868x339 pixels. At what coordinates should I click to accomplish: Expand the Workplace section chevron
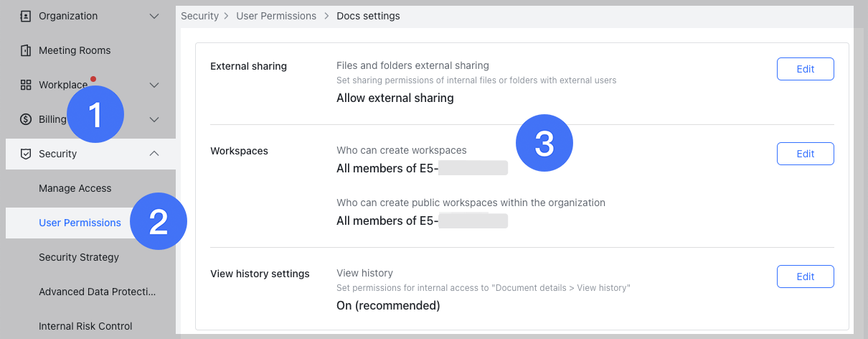pos(154,85)
